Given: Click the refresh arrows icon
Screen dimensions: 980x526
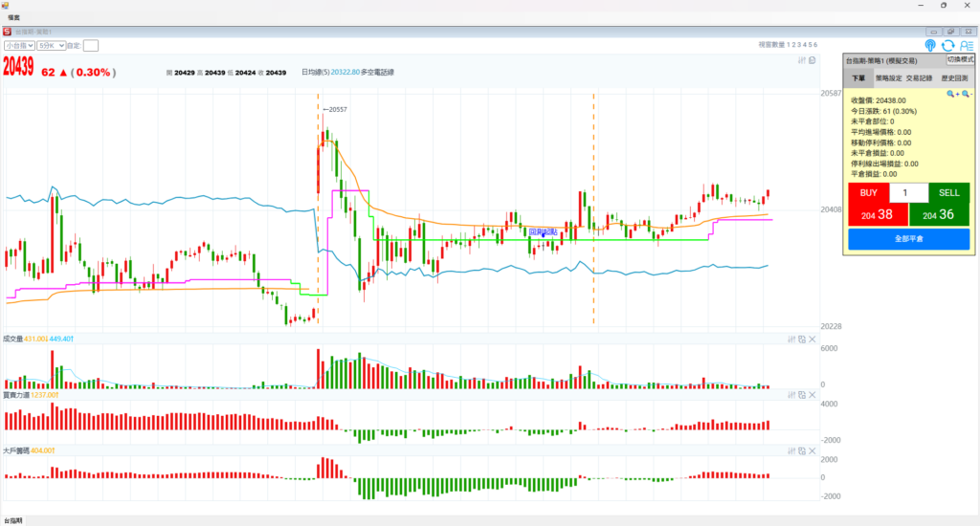Looking at the screenshot, I should click(x=947, y=45).
